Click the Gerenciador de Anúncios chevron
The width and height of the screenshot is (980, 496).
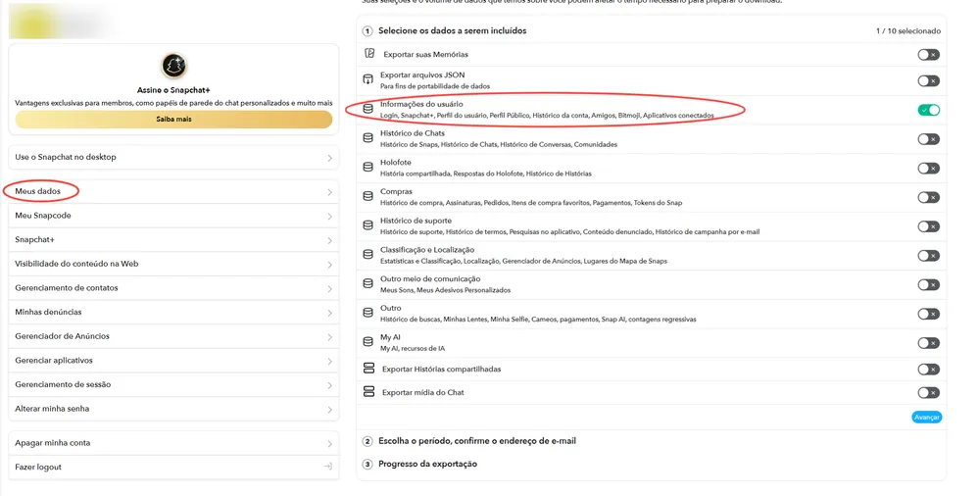tap(329, 337)
